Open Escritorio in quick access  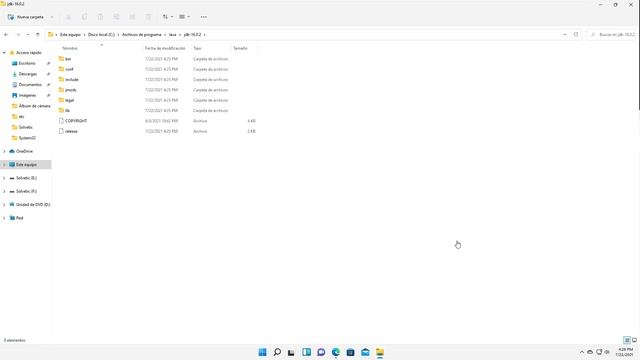pos(27,63)
